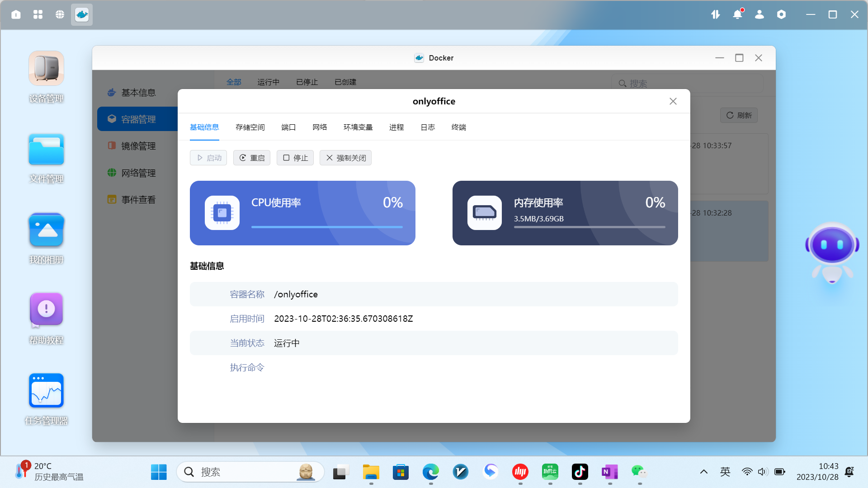Open 任务管理器 task manager icon

pos(46,390)
